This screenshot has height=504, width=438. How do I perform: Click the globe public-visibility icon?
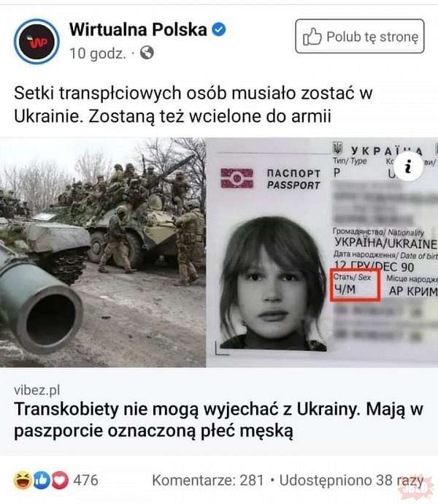click(x=147, y=53)
